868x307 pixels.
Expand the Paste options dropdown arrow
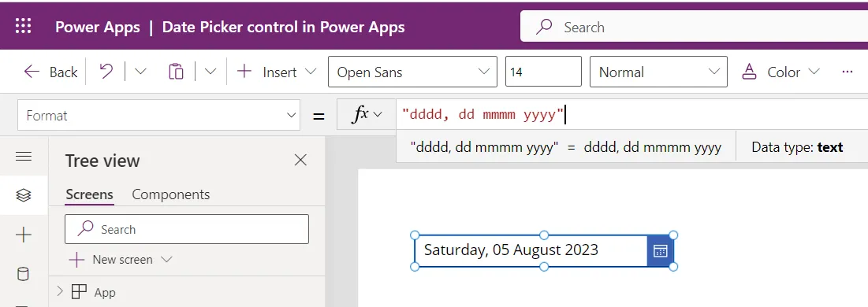click(210, 72)
